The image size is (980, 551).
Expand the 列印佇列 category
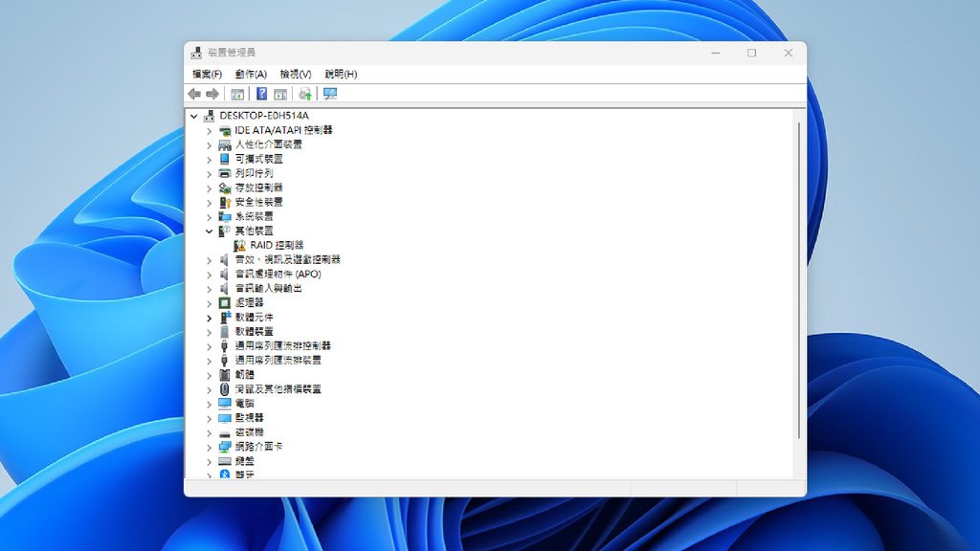coord(210,174)
